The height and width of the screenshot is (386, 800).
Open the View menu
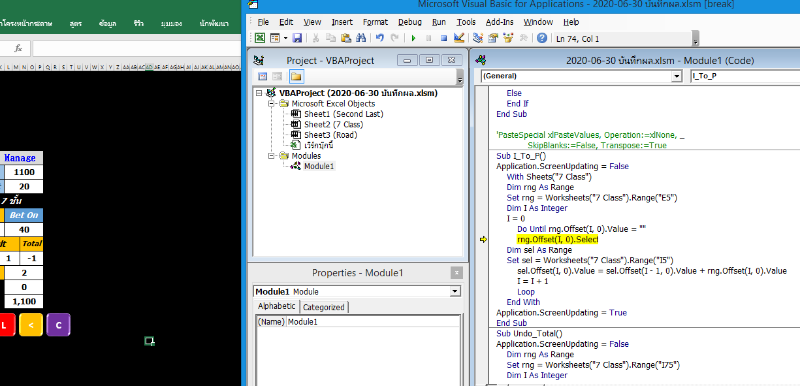pos(312,22)
